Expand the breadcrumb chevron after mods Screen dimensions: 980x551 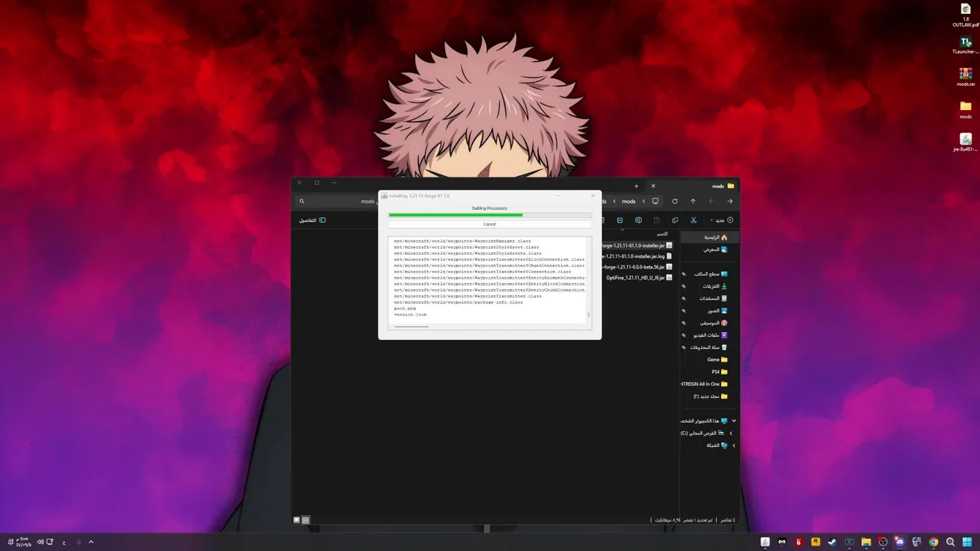coord(614,201)
